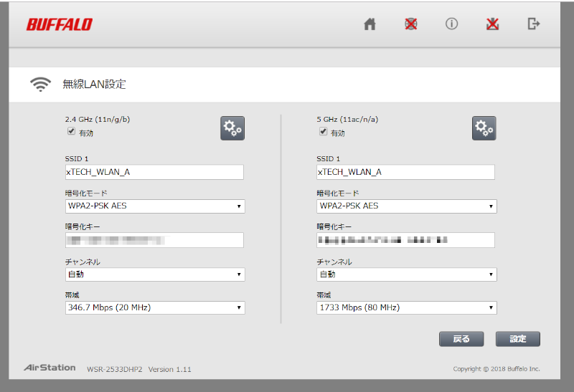Click the 5 GHz 暗号化キー field
The width and height of the screenshot is (574, 392).
click(x=405, y=240)
